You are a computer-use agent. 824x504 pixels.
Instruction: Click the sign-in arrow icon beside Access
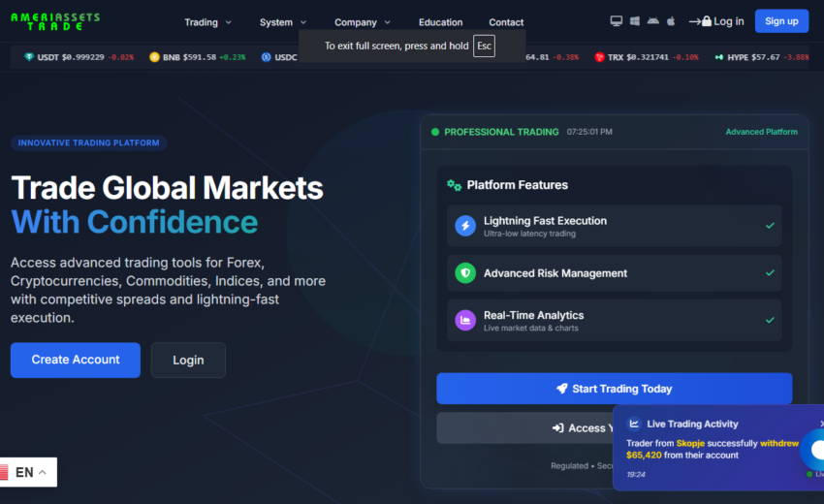557,428
